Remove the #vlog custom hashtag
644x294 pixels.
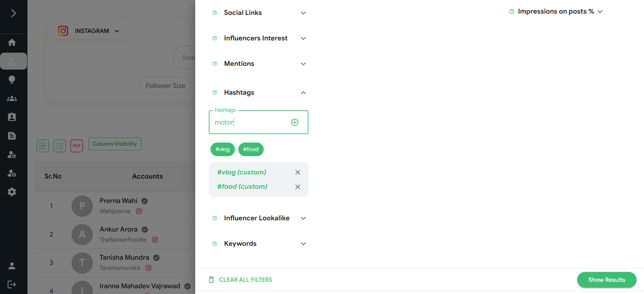point(298,172)
